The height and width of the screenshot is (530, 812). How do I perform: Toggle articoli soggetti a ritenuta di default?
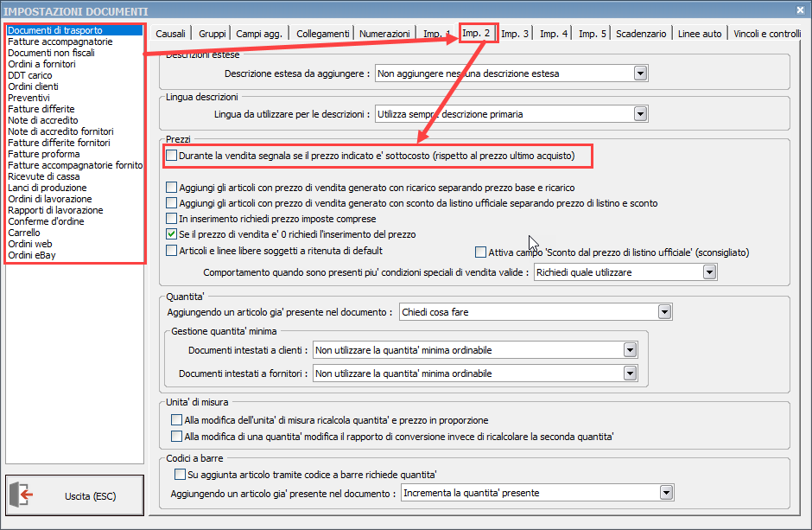pos(171,251)
